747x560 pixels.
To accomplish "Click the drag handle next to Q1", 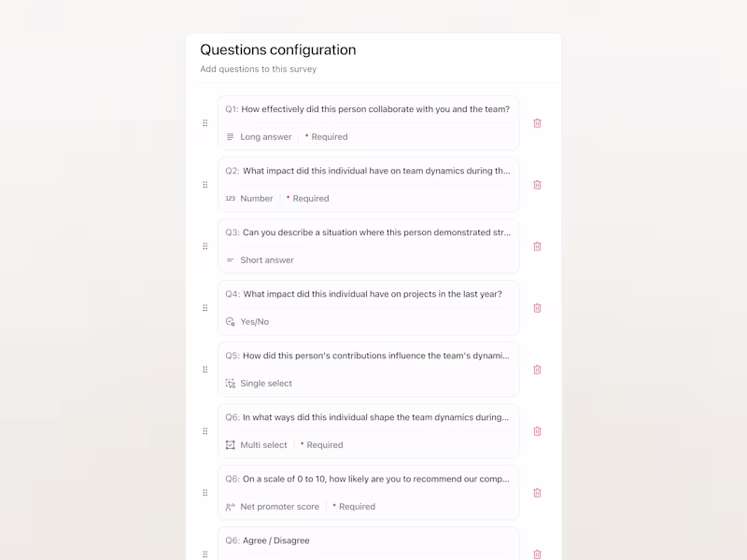I will [205, 122].
